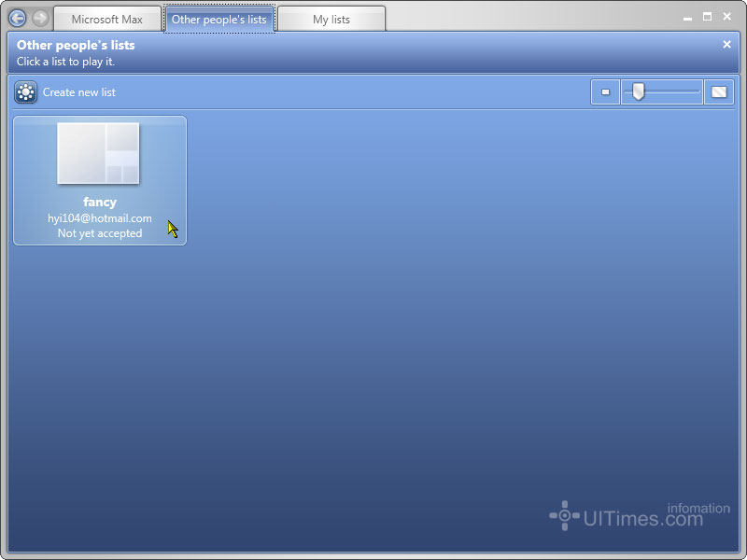Click the Back navigation arrow
Viewport: 747px width, 560px height.
pos(18,19)
